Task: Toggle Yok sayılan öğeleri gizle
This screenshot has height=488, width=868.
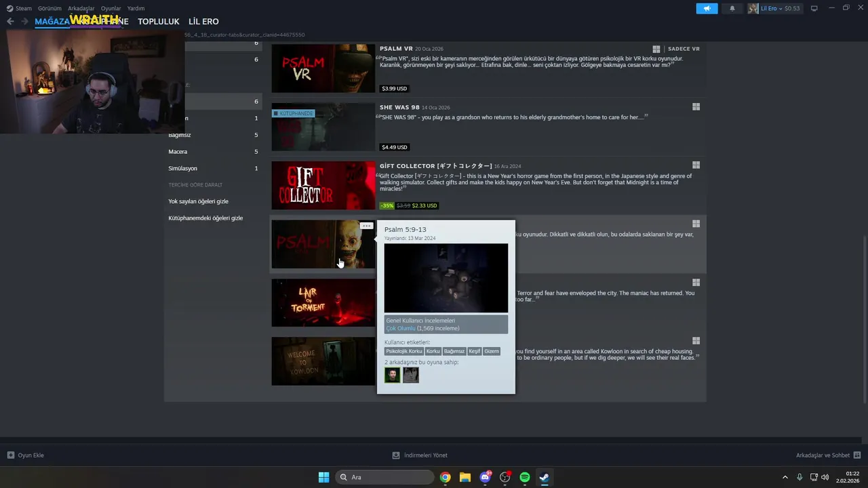Action: [198, 201]
